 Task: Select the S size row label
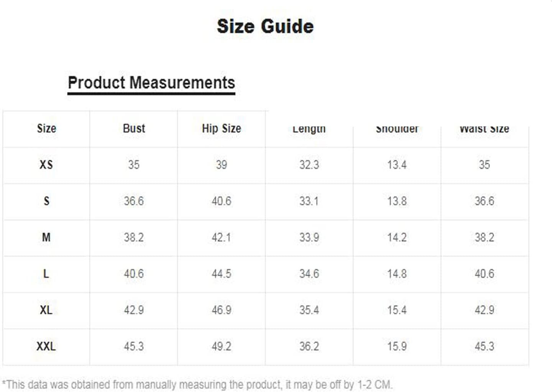[46, 201]
